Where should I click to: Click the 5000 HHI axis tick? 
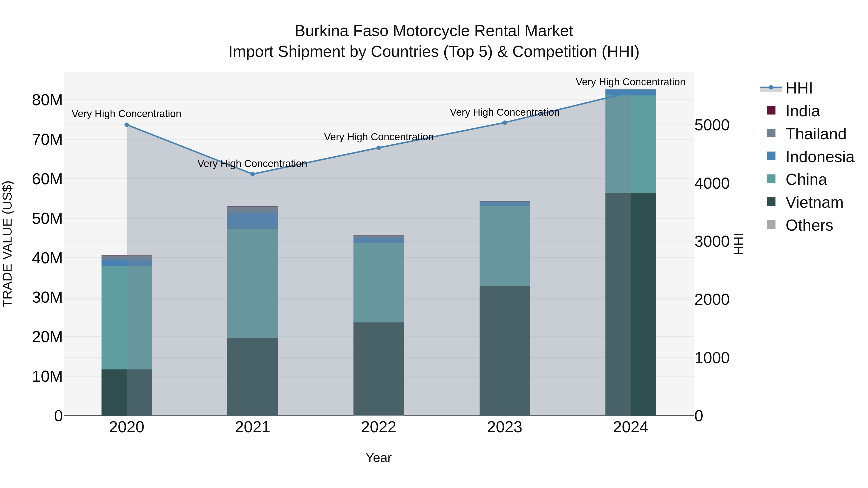[712, 125]
